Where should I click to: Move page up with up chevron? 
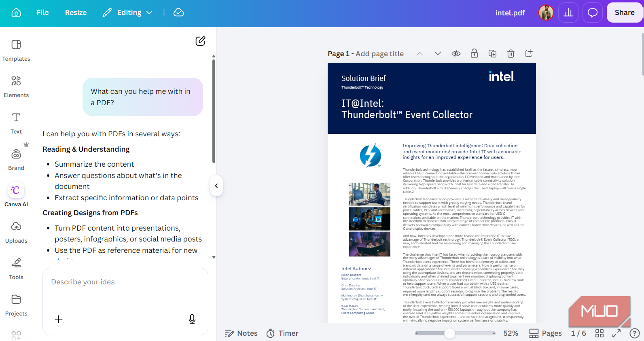pos(419,53)
